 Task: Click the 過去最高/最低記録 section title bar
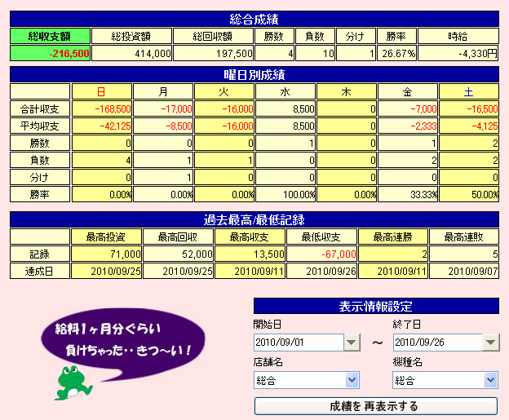pos(254,219)
